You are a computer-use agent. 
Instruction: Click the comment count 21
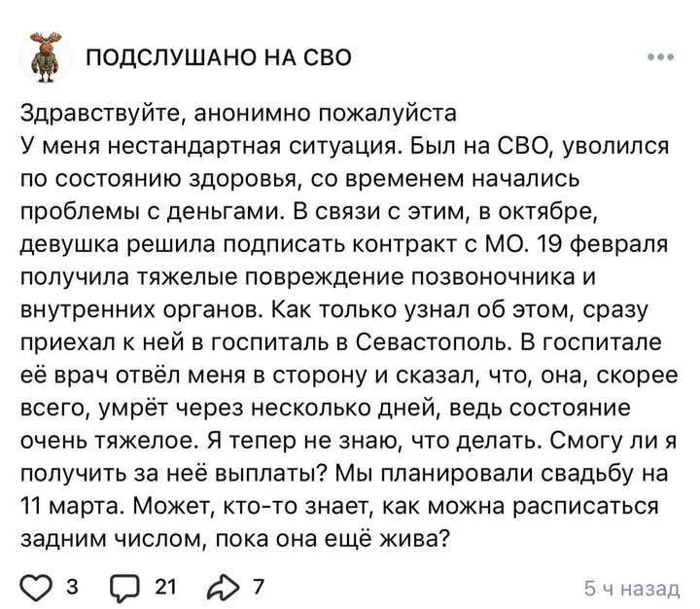(166, 587)
